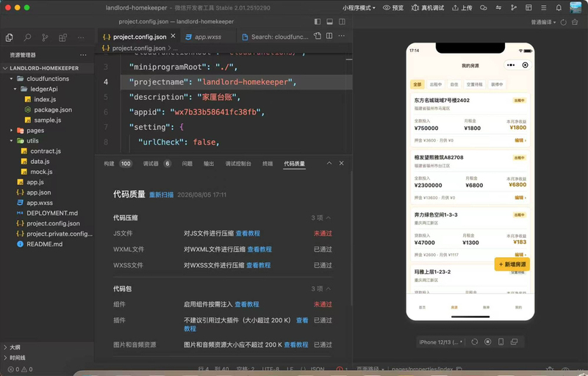The height and width of the screenshot is (376, 588).
Task: Click the 上传 upload button
Action: point(462,8)
